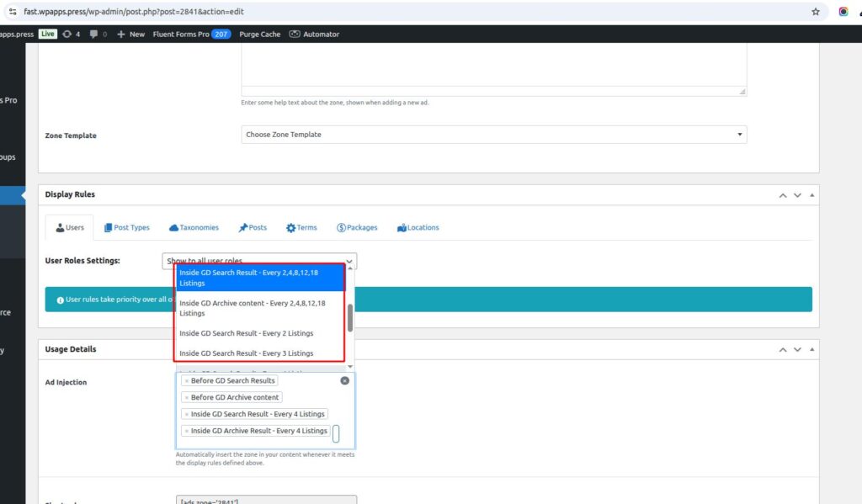Clear all Ad Injection selections
The height and width of the screenshot is (504, 862).
click(x=344, y=381)
